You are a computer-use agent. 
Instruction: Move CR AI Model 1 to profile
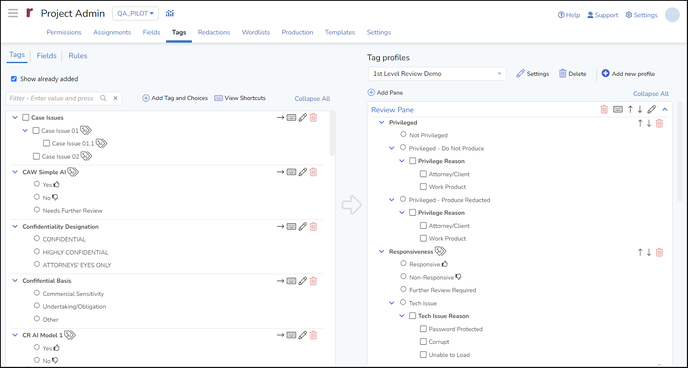click(280, 335)
